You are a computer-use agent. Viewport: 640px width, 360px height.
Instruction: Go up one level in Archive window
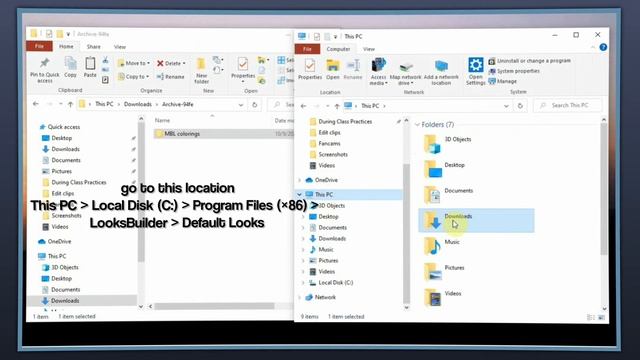point(70,105)
